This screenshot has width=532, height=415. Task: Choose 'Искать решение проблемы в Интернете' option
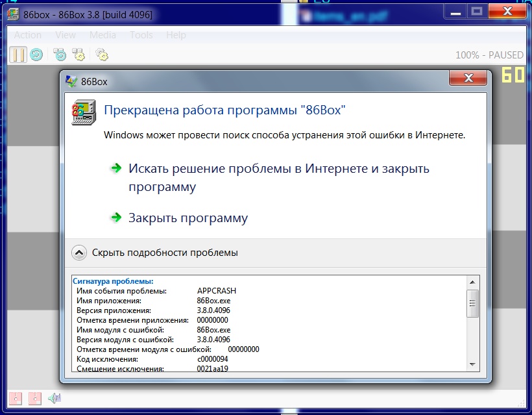pyautogui.click(x=270, y=177)
